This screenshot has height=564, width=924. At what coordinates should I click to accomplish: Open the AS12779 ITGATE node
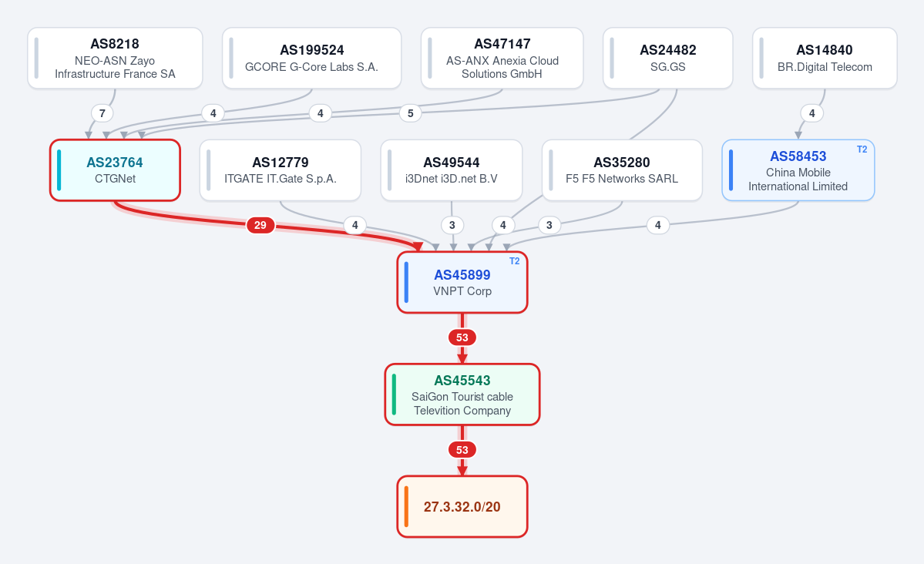click(x=281, y=170)
